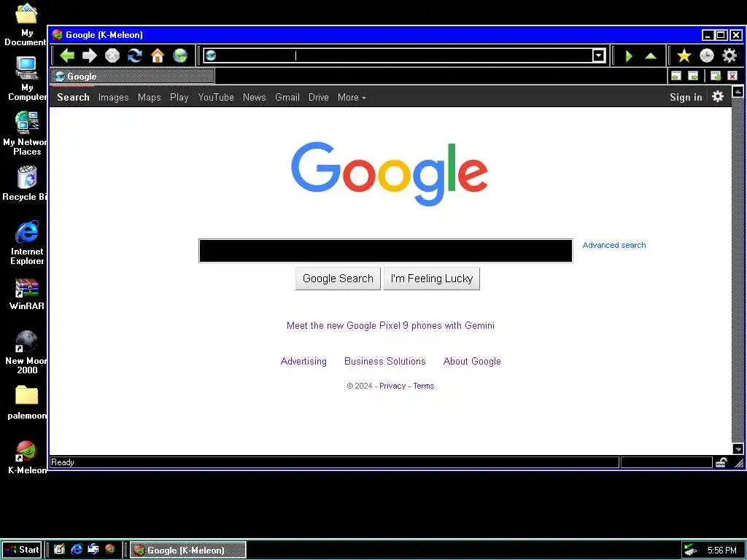Open Maps in Google navigation bar
The image size is (747, 560).
coord(149,97)
